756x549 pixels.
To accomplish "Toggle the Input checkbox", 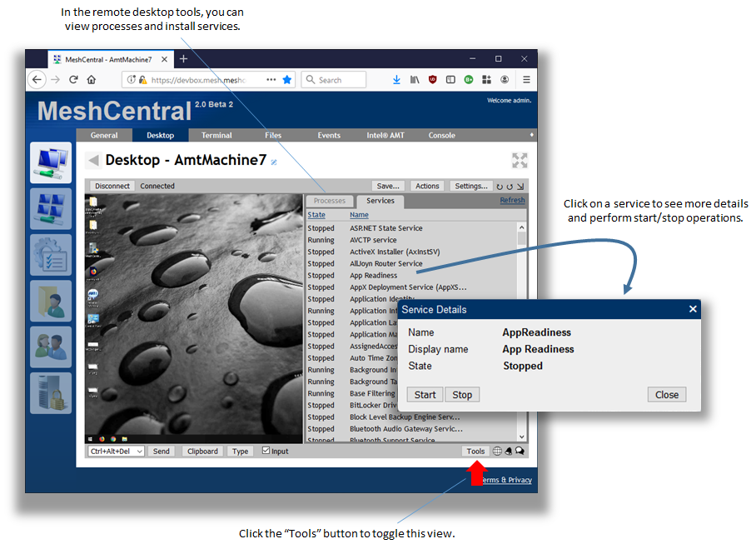I will (x=266, y=451).
